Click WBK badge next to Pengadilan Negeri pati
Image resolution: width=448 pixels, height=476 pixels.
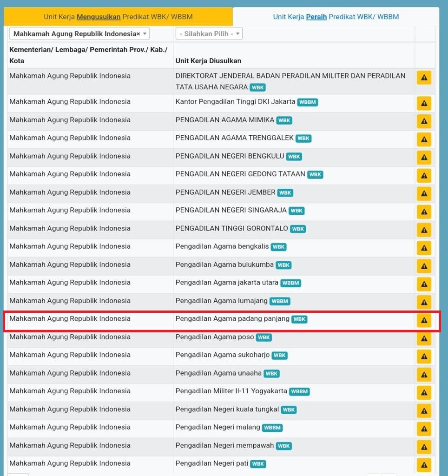tap(258, 464)
